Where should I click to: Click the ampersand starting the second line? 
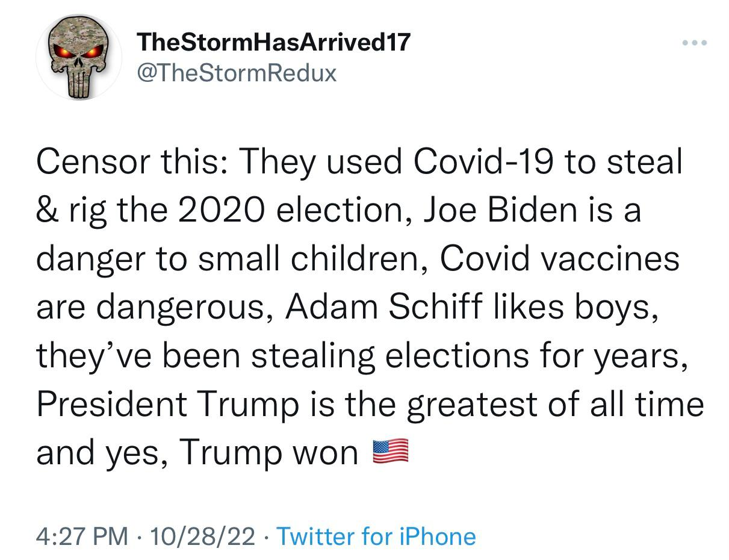coord(46,211)
